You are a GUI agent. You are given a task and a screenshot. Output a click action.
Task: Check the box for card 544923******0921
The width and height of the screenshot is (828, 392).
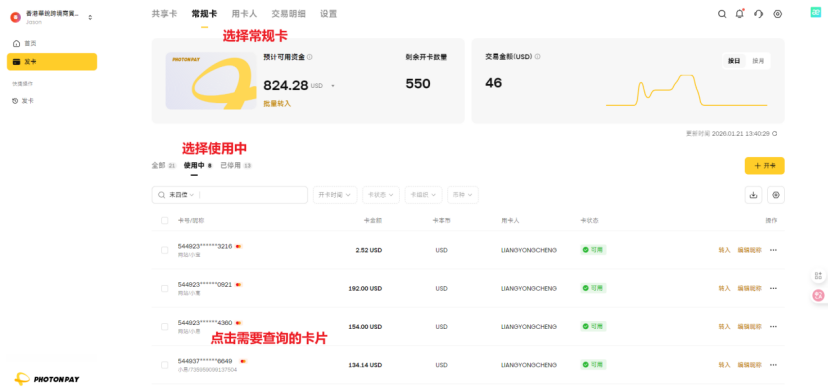(165, 288)
